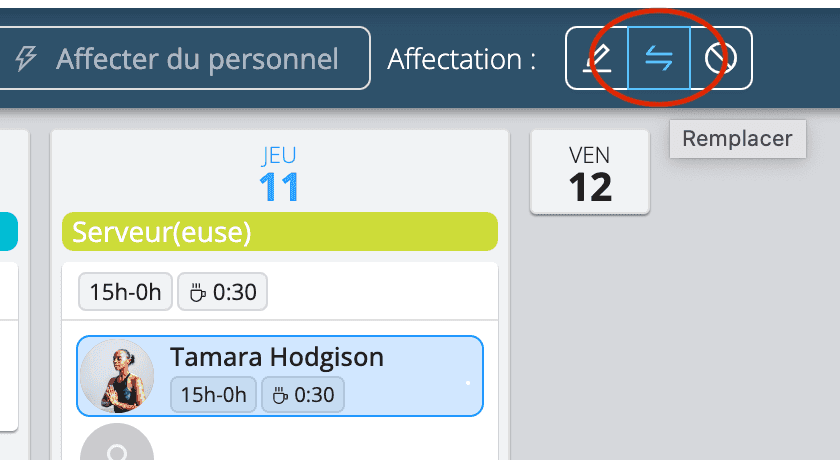840x460 pixels.
Task: Select the JEU 11 day header
Action: 279,174
